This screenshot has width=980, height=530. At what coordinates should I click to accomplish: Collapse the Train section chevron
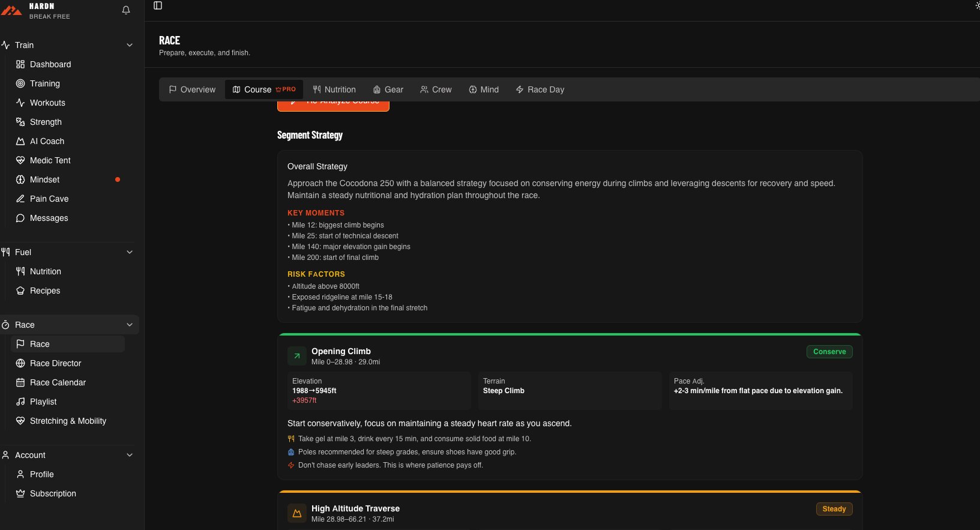pyautogui.click(x=130, y=45)
